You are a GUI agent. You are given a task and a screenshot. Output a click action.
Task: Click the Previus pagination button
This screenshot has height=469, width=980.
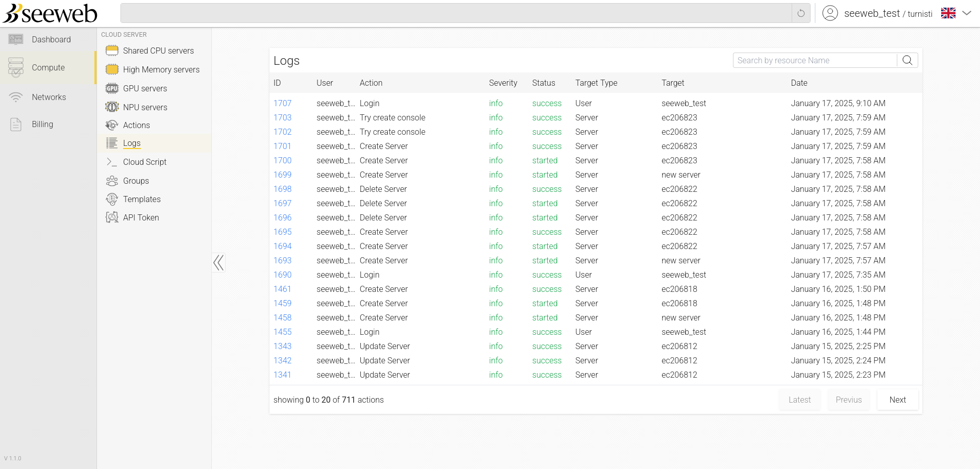tap(848, 400)
